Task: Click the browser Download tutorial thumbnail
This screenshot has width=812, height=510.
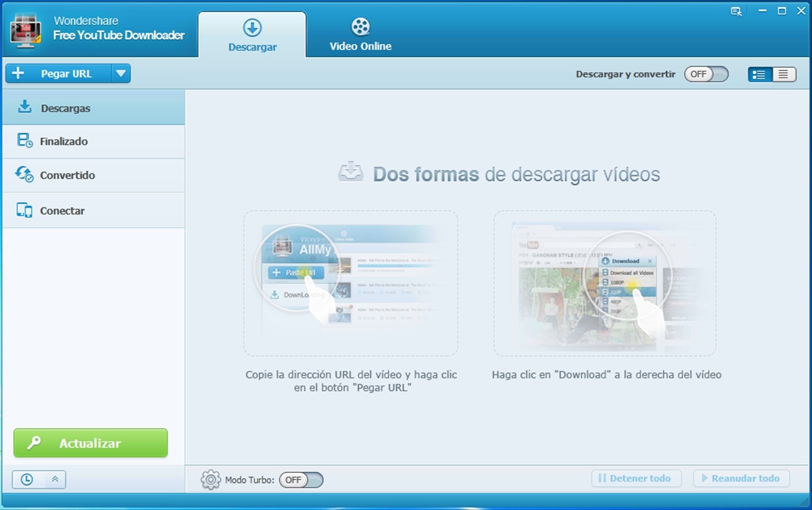Action: tap(605, 283)
